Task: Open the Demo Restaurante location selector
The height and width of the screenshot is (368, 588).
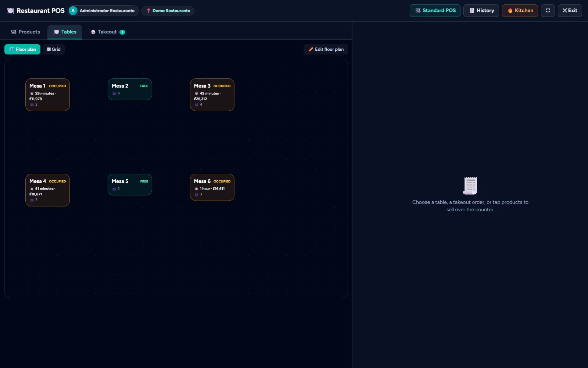Action: 168,11
